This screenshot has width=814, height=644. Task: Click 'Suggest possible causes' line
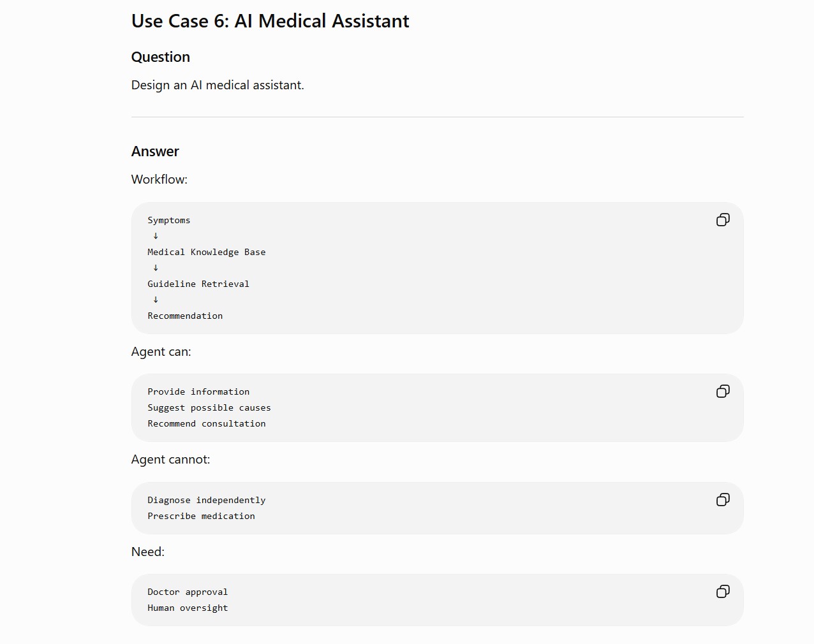pyautogui.click(x=209, y=408)
